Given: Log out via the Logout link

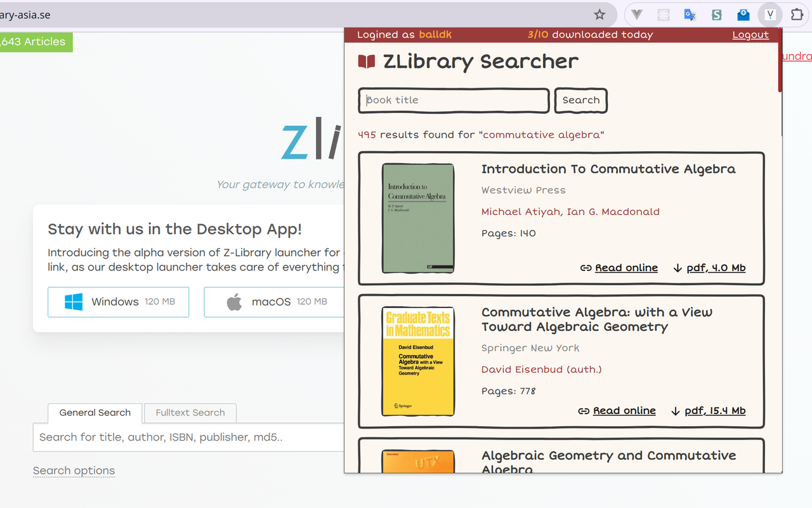Looking at the screenshot, I should click(x=750, y=35).
